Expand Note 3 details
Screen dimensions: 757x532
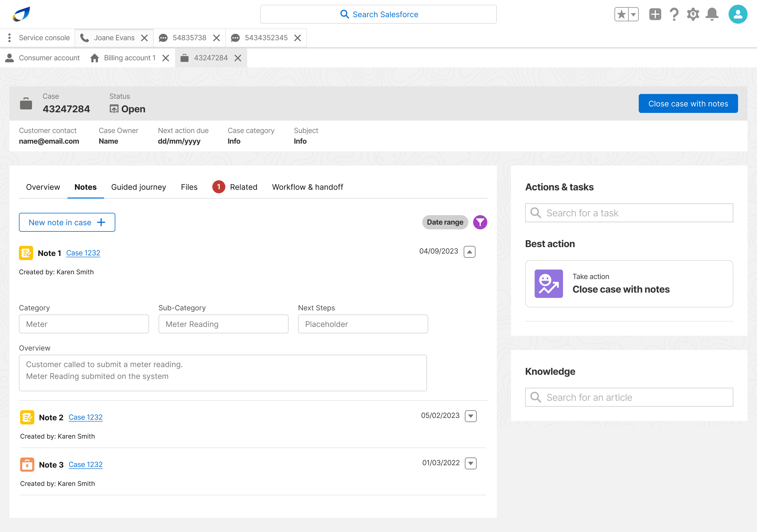pyautogui.click(x=470, y=463)
